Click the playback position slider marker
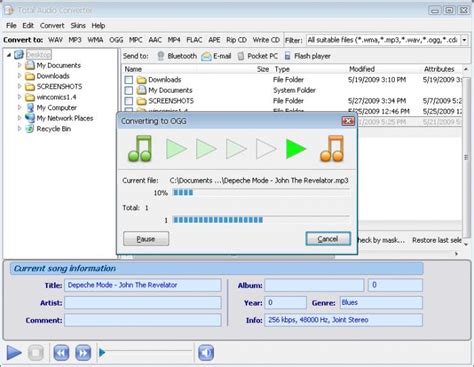The width and height of the screenshot is (474, 367). coord(102,352)
